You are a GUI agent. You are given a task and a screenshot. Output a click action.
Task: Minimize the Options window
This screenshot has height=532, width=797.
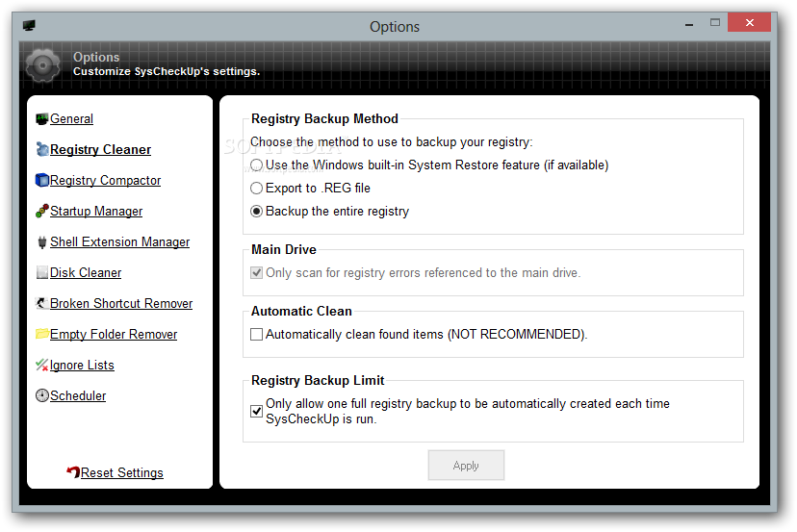coord(689,23)
